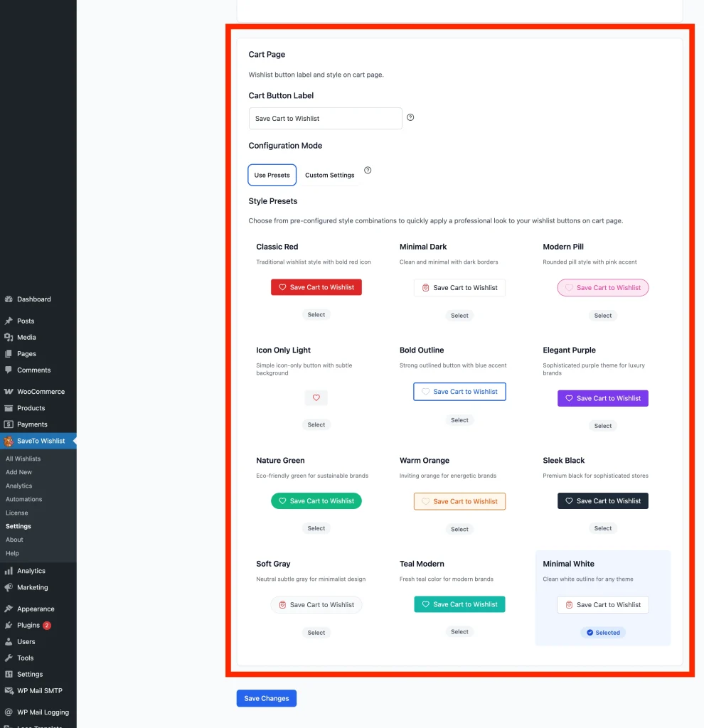
Task: Click the Posts pushpin icon
Action: click(x=9, y=321)
